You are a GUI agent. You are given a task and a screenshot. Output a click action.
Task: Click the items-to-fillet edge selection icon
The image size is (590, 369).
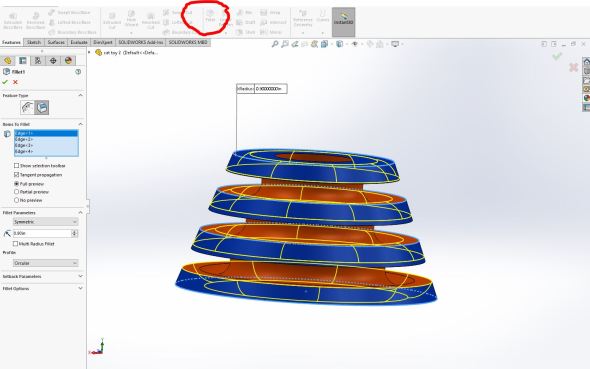point(7,134)
